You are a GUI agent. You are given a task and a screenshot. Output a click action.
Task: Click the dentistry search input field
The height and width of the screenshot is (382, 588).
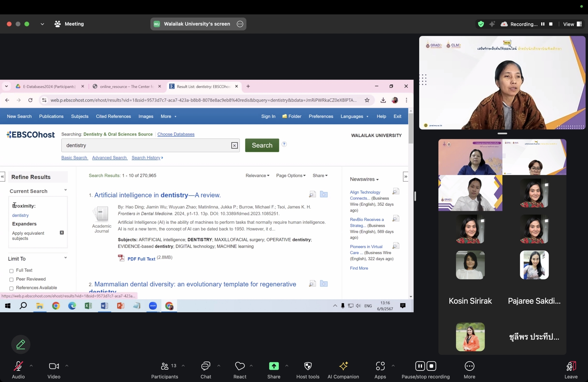tap(146, 146)
